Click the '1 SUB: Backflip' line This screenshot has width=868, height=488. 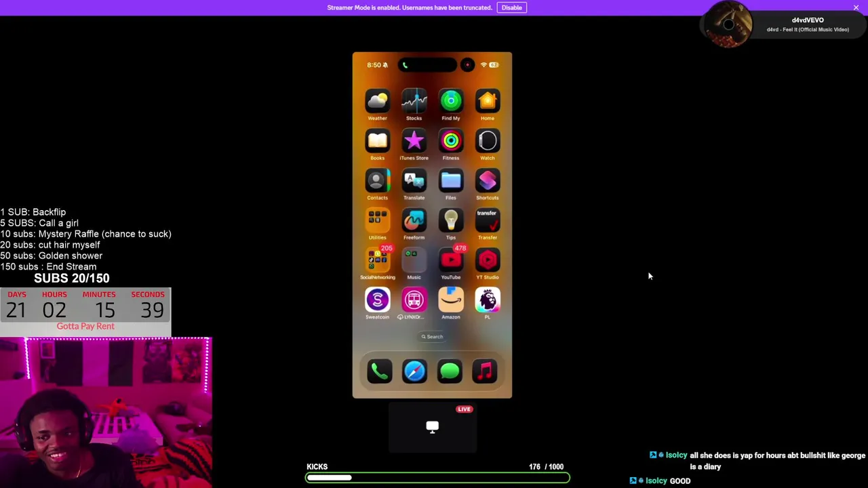point(33,212)
